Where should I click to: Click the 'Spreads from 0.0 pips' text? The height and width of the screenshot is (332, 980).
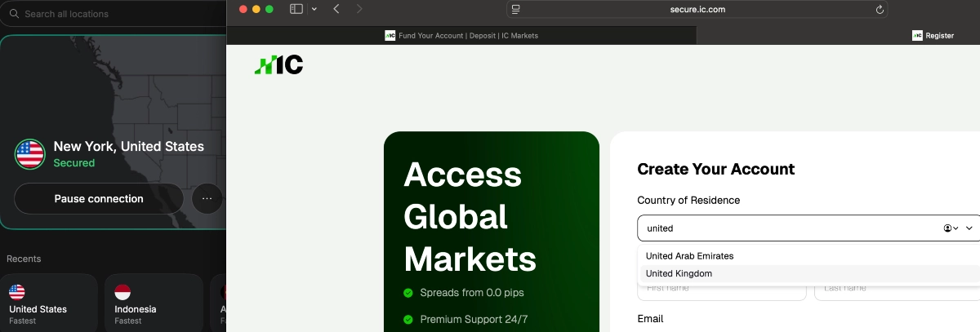pos(474,292)
